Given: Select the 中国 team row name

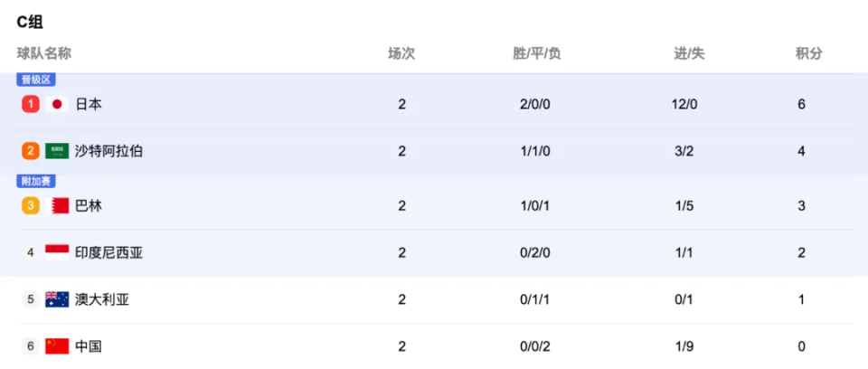Looking at the screenshot, I should [89, 346].
